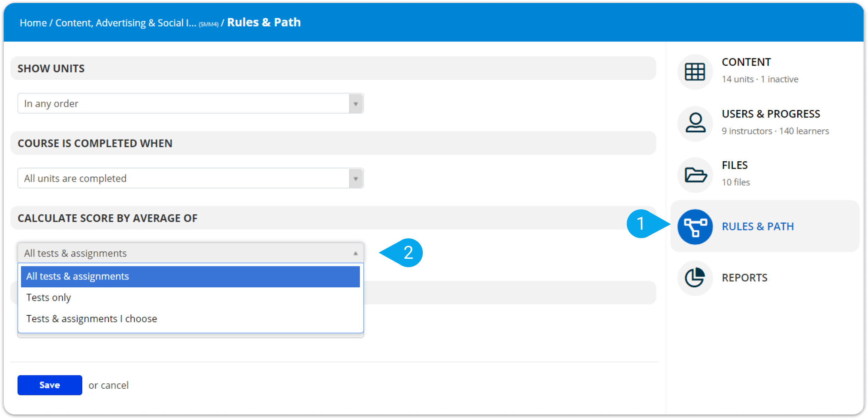Save the rules settings
868x419 pixels.
click(x=50, y=385)
